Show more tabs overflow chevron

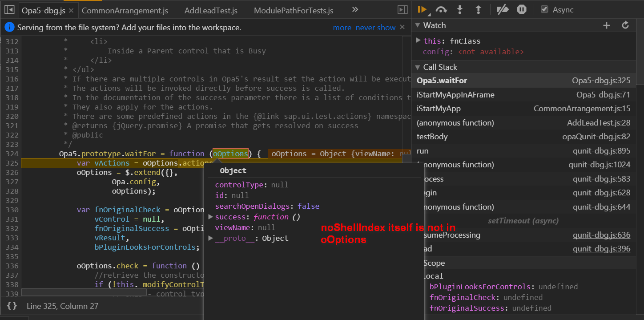tap(355, 10)
